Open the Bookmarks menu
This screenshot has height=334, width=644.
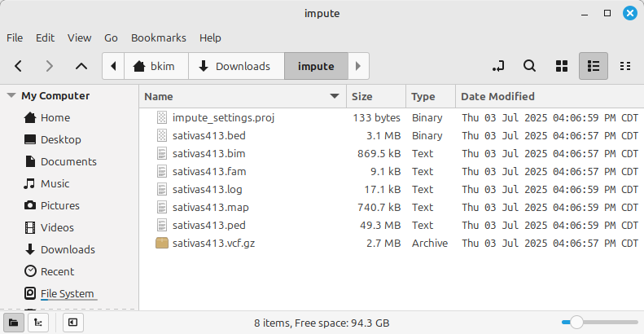click(x=158, y=37)
